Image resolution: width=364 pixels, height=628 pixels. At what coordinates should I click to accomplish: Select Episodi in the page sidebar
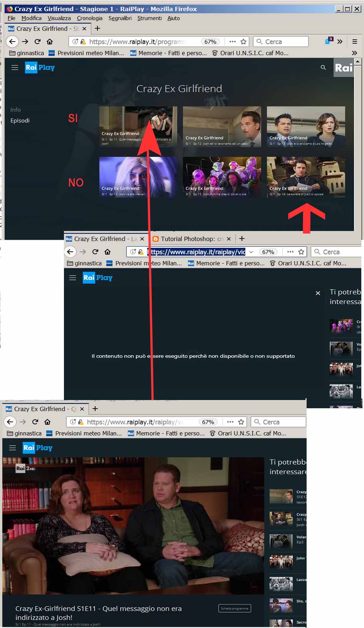pos(20,121)
